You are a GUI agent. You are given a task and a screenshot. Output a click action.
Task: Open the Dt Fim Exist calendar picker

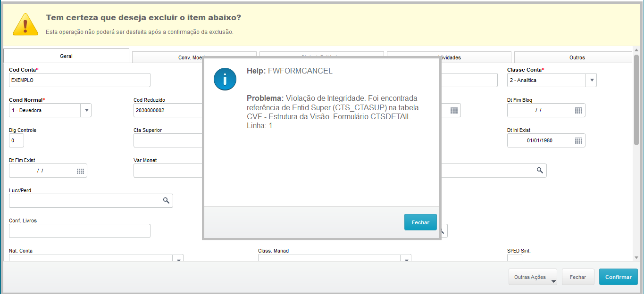point(80,171)
